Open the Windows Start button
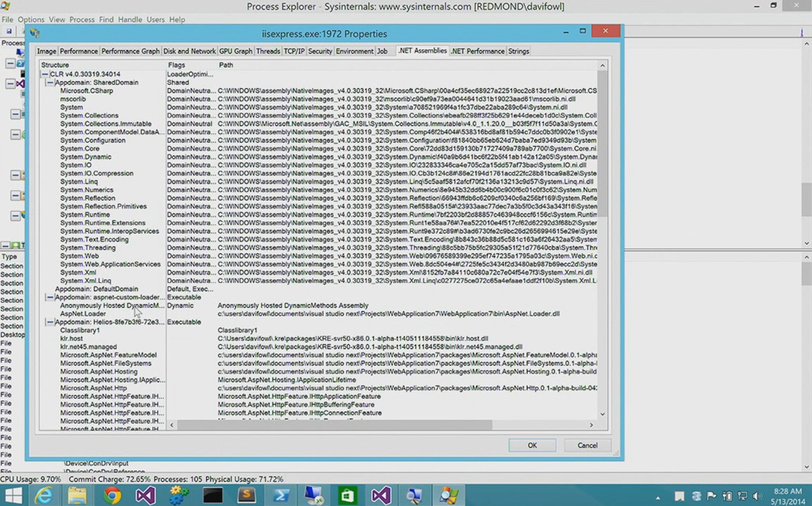This screenshot has height=506, width=812. click(x=13, y=496)
